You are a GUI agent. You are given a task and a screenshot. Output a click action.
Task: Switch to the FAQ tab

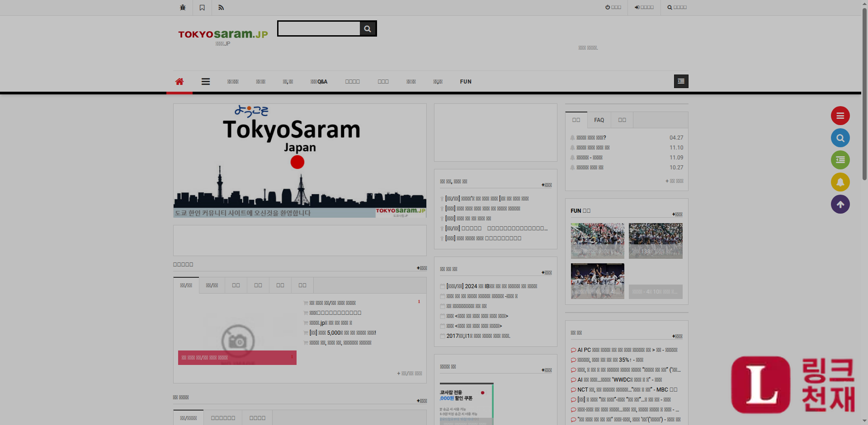tap(599, 120)
